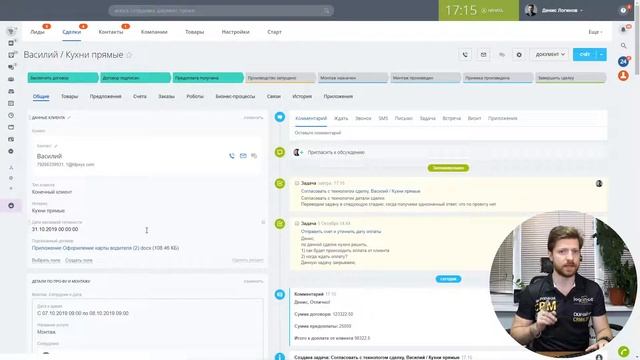Open the Bitrix24 blue round icon
This screenshot has width=640, height=360.
tap(623, 62)
